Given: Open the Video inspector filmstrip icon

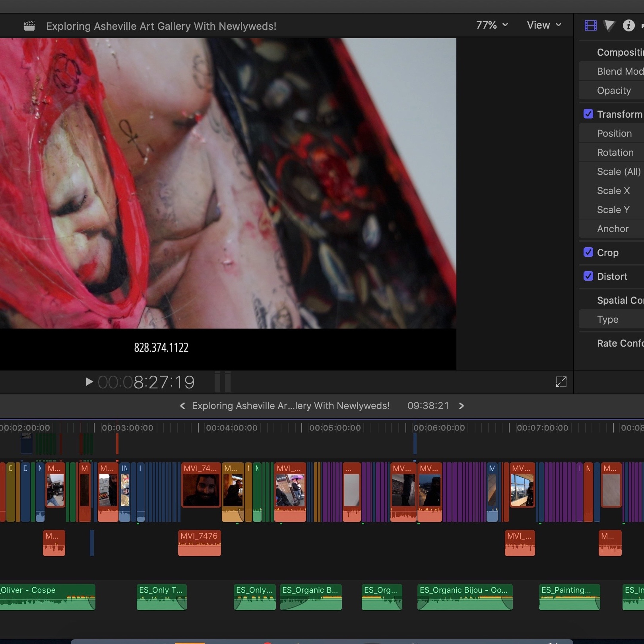Looking at the screenshot, I should pos(590,25).
